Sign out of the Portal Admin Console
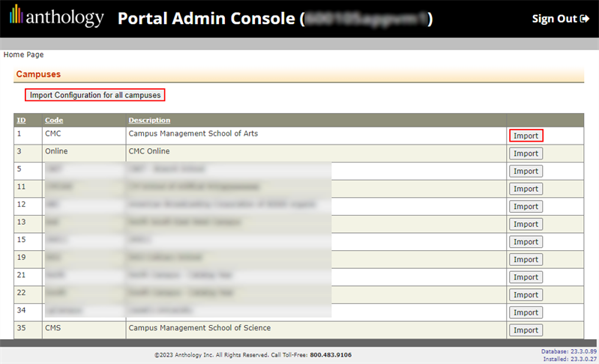Viewport: 599px width, 364px height. 561,19
